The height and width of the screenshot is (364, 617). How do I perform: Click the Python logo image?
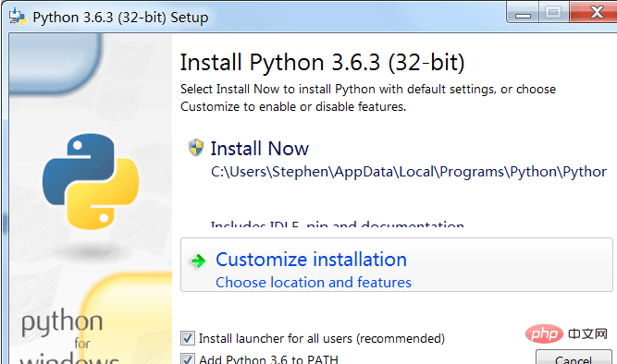click(x=91, y=181)
